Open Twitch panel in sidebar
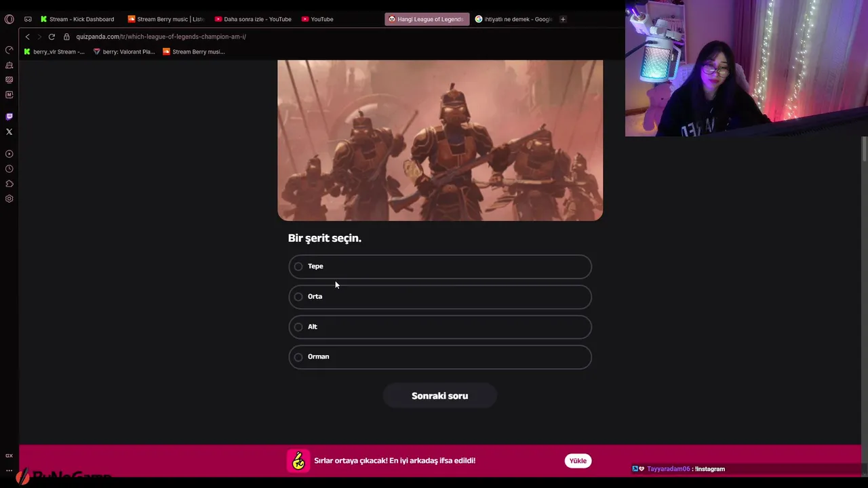This screenshot has width=868, height=488. coord(9,117)
